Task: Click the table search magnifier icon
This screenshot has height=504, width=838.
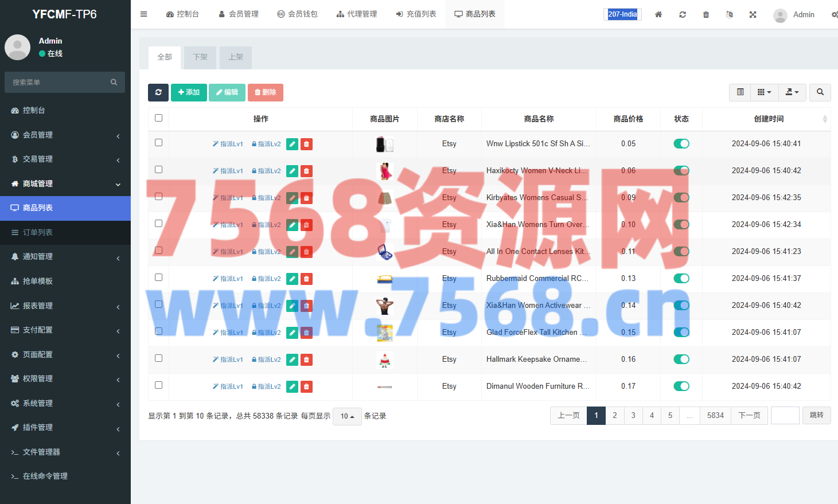Action: tap(820, 92)
